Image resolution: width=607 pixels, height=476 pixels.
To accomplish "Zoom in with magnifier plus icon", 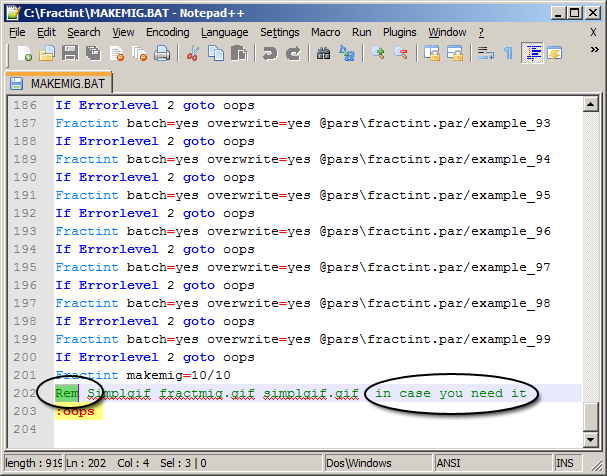I will (x=377, y=53).
